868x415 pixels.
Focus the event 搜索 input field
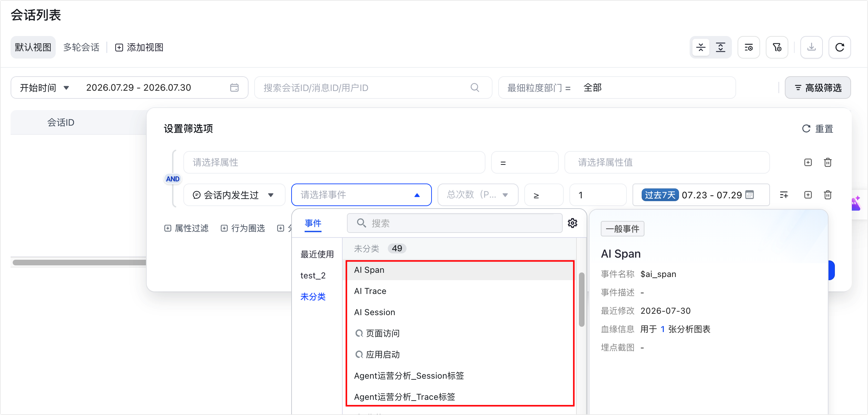[455, 223]
